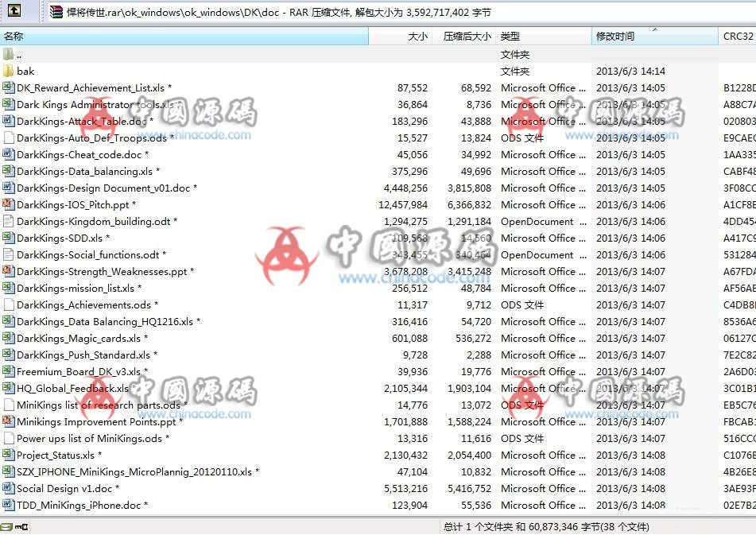Sort by 压缩后大小 column header
The height and width of the screenshot is (535, 756).
point(463,36)
